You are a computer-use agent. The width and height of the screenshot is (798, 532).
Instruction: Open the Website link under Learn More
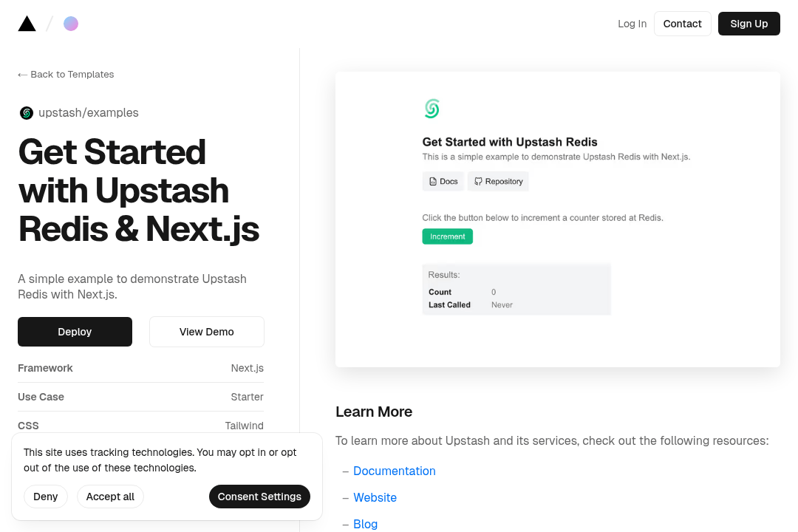375,497
